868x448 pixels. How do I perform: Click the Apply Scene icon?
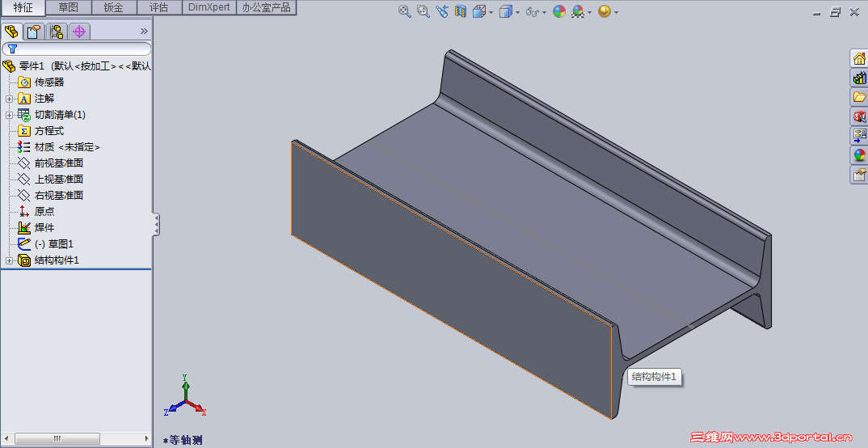tap(578, 11)
